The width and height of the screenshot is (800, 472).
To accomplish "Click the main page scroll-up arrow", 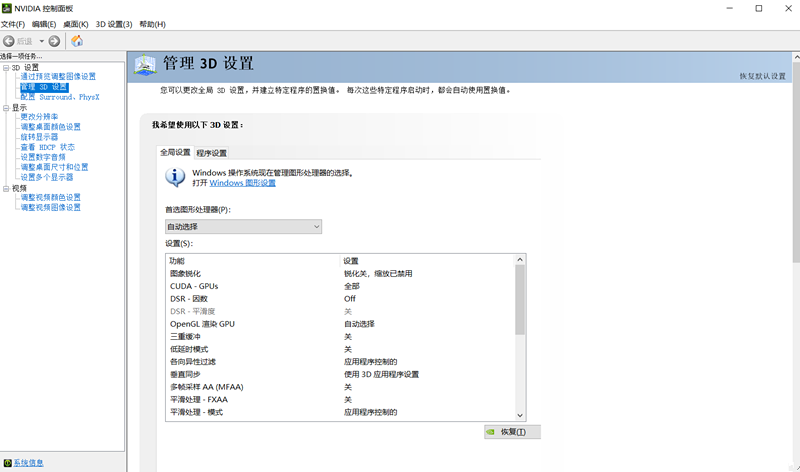I will click(796, 58).
